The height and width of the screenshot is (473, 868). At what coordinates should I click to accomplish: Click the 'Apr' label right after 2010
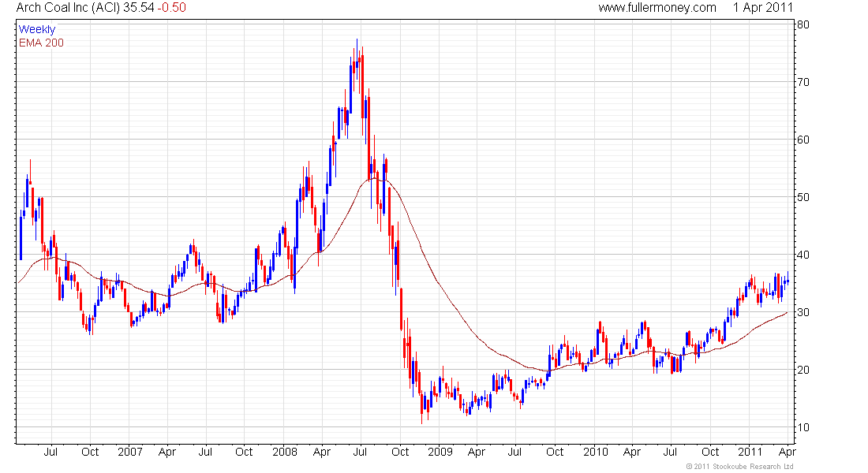coord(631,453)
